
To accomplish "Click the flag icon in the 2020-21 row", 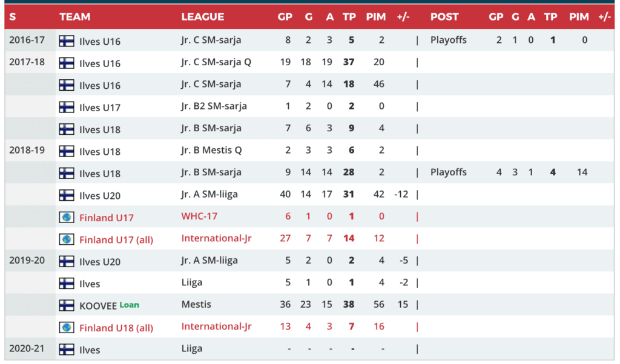I will 67,349.
